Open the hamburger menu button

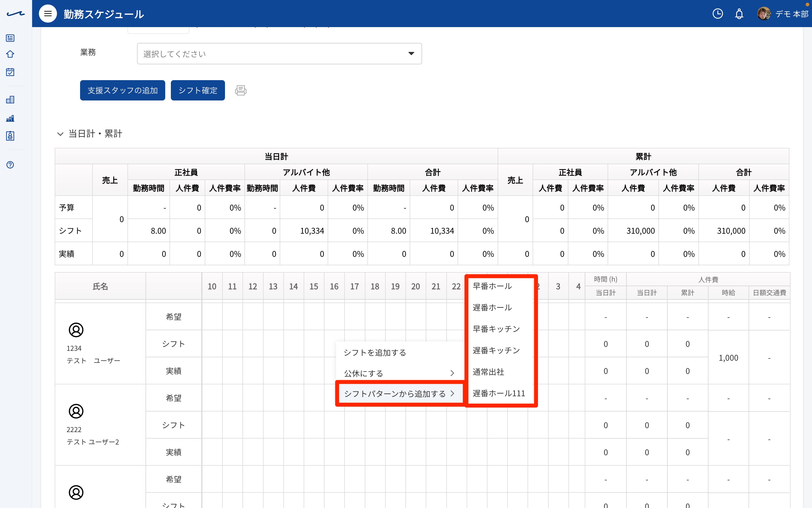(48, 14)
